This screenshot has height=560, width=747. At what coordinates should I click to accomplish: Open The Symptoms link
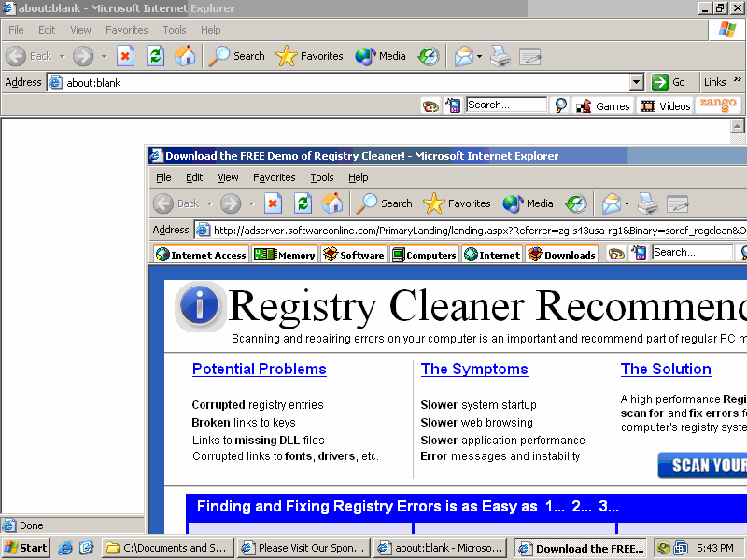click(x=474, y=369)
